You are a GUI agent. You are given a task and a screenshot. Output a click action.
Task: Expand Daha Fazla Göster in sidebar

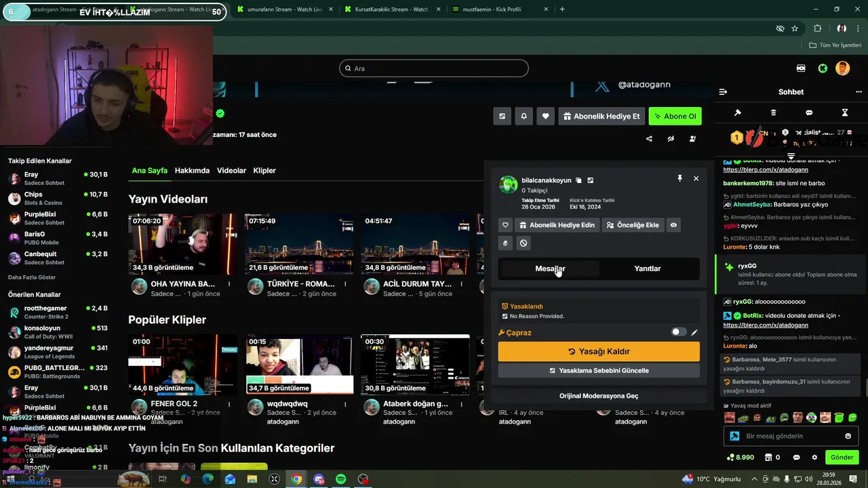[x=32, y=277]
